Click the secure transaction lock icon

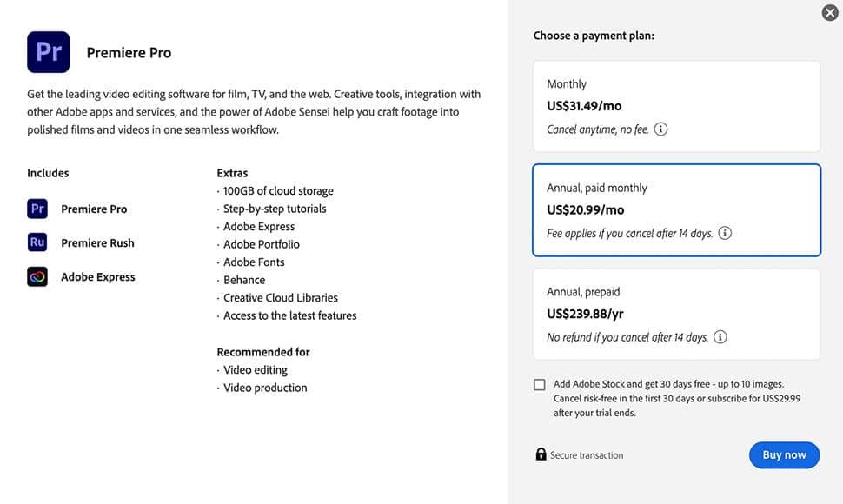[x=541, y=454]
